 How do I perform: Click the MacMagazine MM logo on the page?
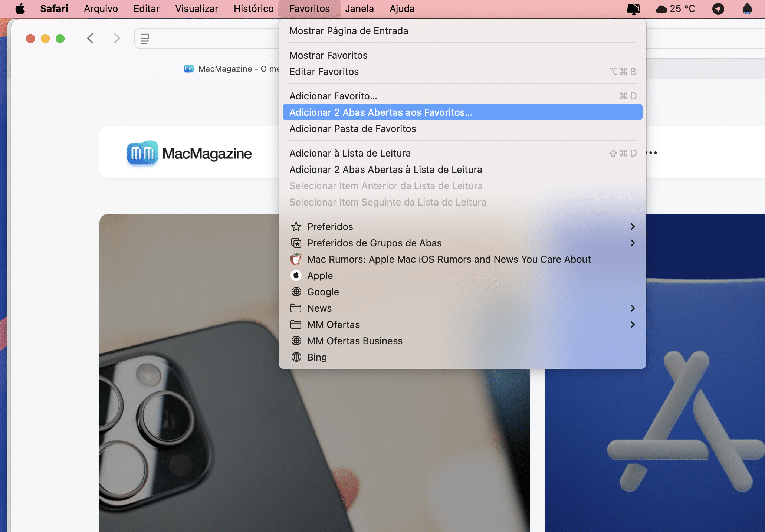click(142, 153)
